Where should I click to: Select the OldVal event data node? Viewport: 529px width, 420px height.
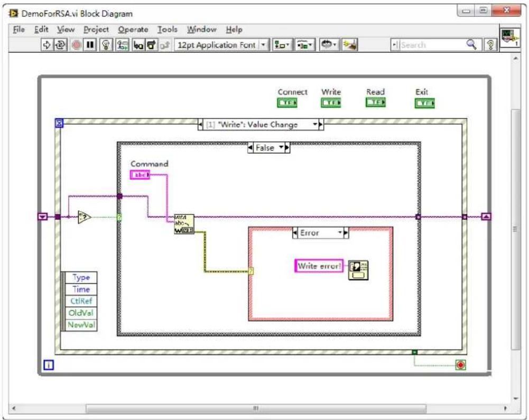click(81, 313)
